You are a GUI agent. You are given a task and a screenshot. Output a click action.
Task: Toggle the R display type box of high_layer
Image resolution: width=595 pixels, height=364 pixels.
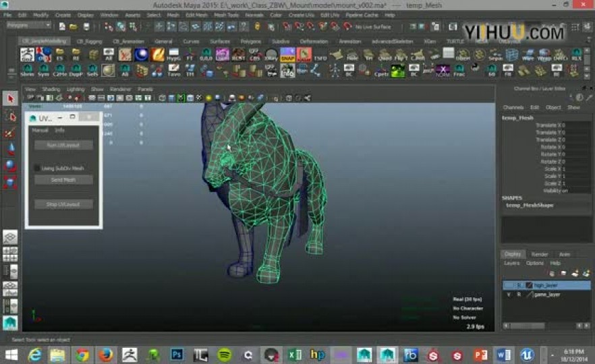[519, 285]
